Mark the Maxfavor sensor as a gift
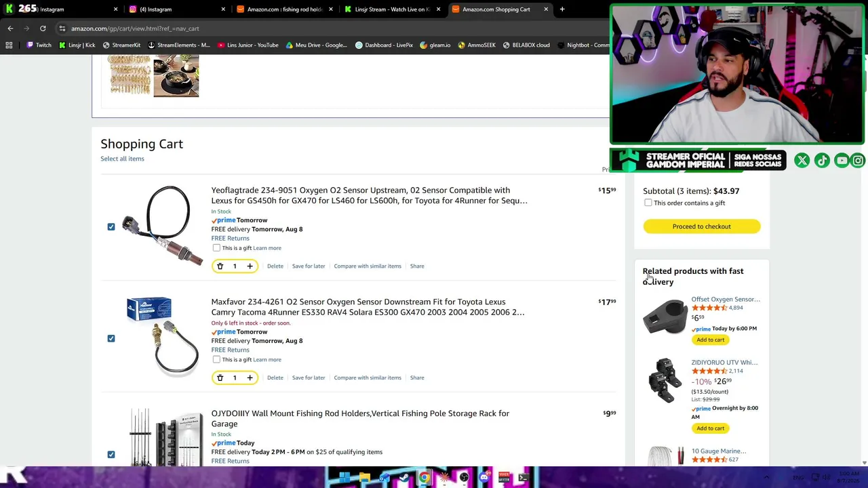This screenshot has width=868, height=488. pyautogui.click(x=216, y=360)
